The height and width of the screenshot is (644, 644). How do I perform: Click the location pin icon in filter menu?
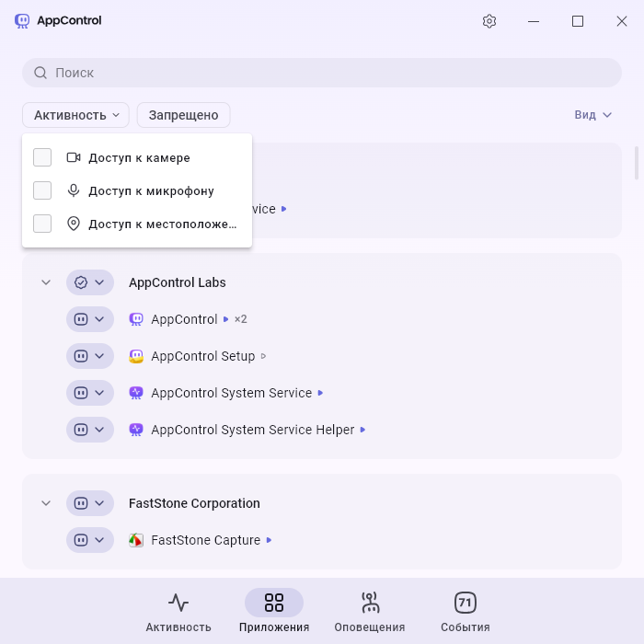pyautogui.click(x=74, y=224)
